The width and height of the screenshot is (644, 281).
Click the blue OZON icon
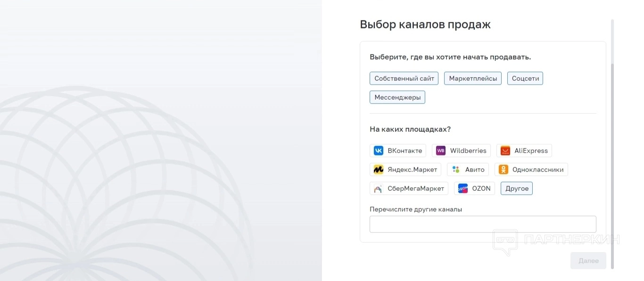[463, 188]
